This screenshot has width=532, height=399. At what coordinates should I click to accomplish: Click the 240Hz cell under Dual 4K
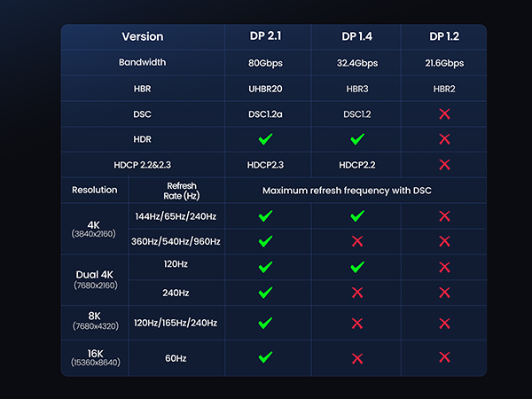176,293
